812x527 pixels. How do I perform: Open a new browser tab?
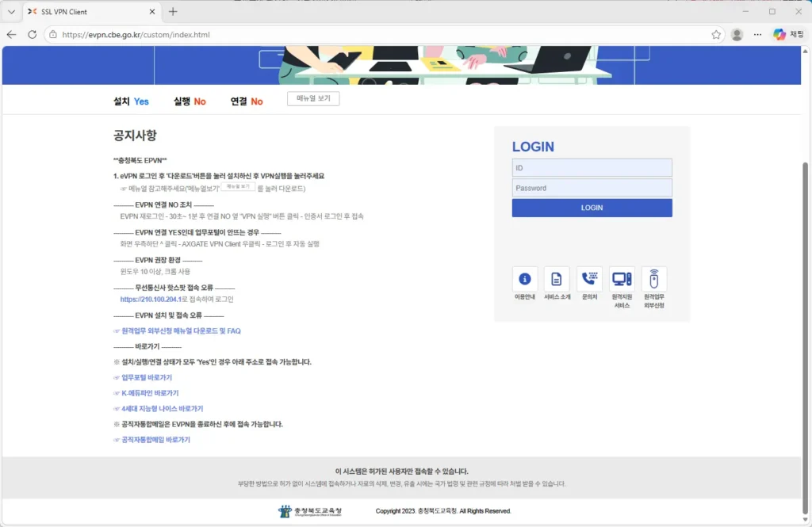(x=173, y=12)
